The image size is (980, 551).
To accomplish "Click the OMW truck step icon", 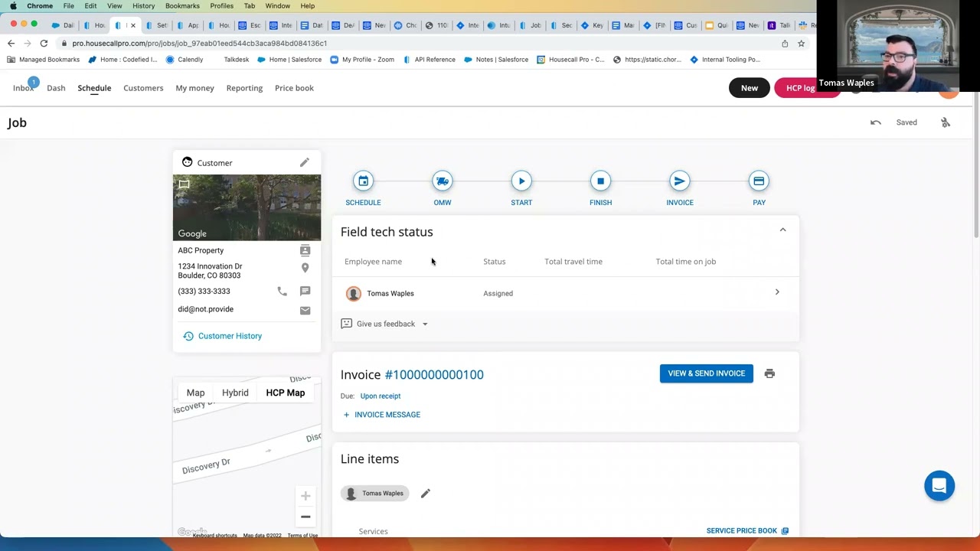I will point(443,181).
